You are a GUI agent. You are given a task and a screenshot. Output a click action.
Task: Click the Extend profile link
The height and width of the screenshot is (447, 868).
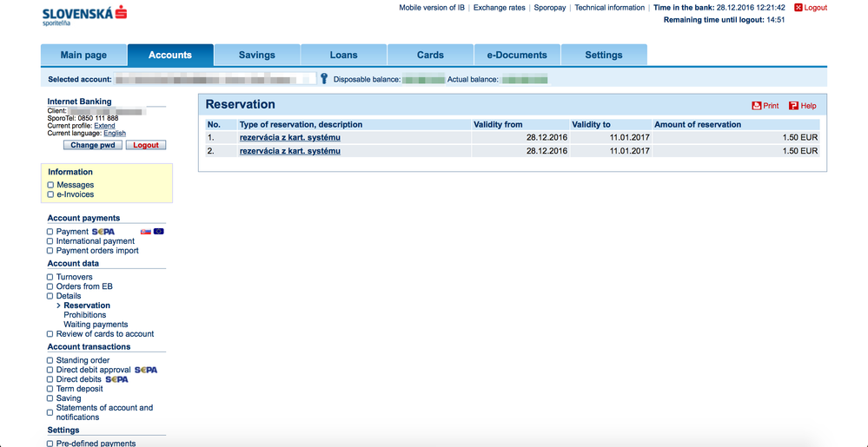[x=104, y=126]
